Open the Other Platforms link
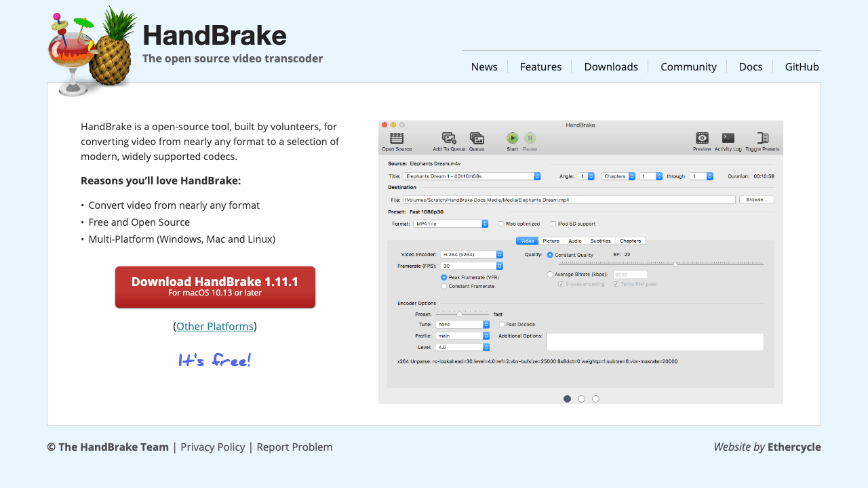Image resolution: width=868 pixels, height=488 pixels. click(215, 326)
